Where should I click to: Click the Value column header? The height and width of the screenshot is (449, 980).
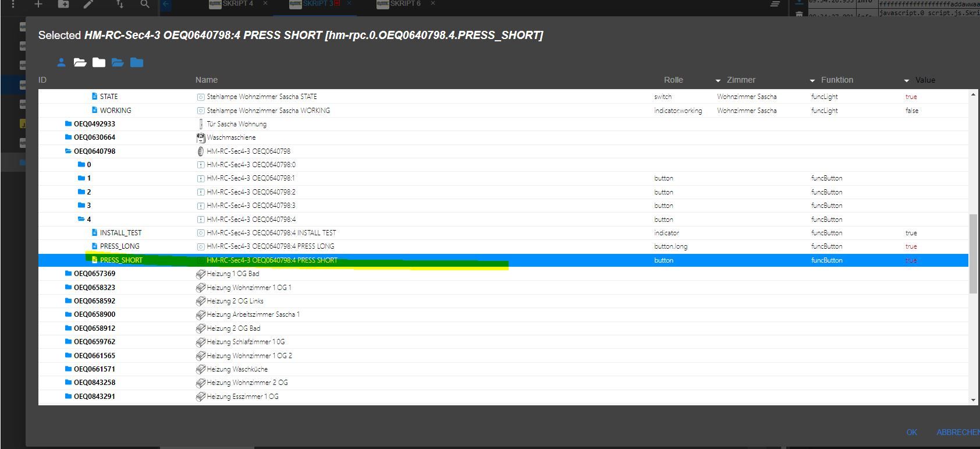pos(925,80)
